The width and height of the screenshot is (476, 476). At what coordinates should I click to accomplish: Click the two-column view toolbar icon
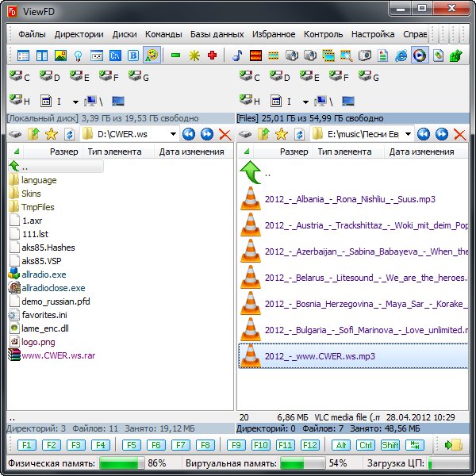(x=41, y=56)
